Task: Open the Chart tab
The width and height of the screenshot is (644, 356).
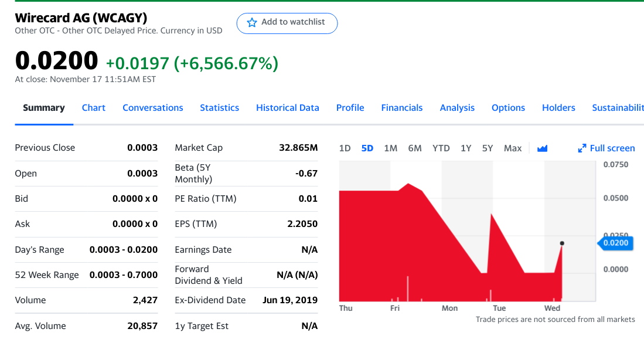Action: click(x=94, y=108)
